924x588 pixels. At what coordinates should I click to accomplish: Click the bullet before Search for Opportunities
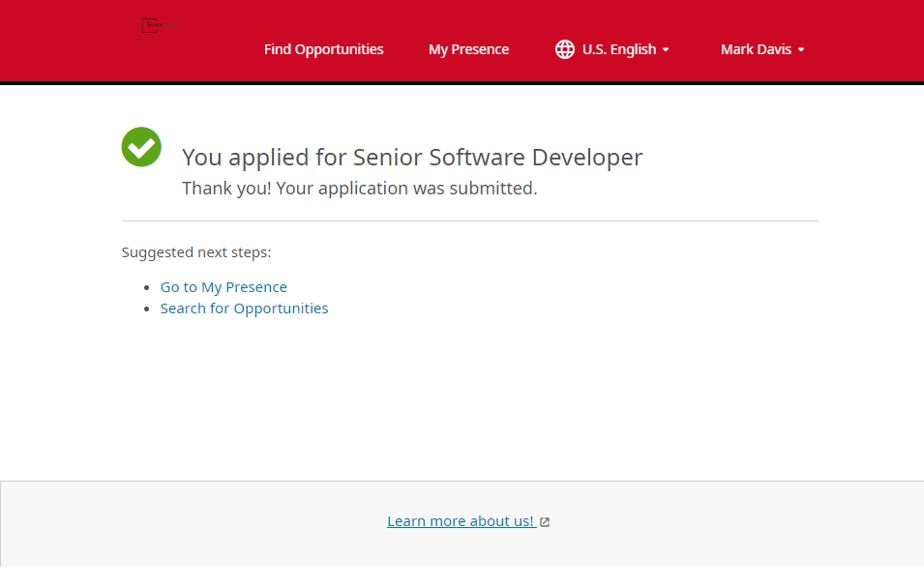[x=148, y=309]
